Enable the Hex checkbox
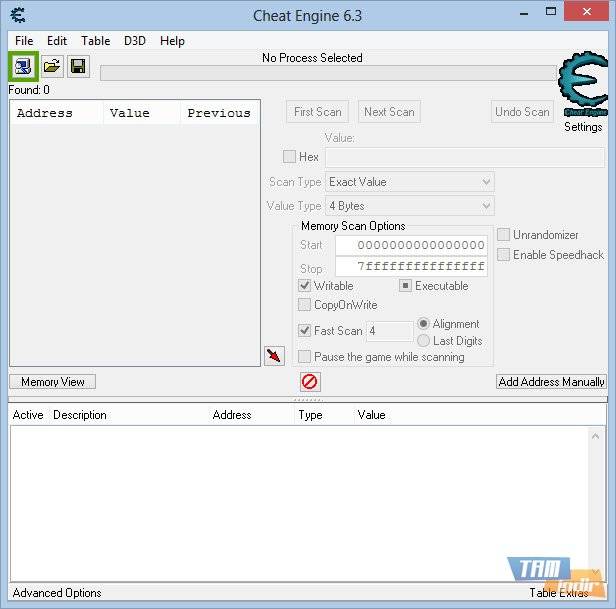 290,157
